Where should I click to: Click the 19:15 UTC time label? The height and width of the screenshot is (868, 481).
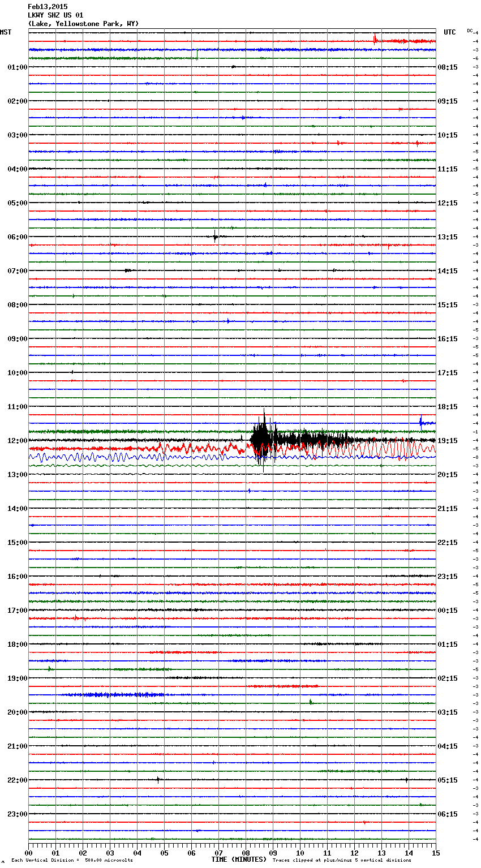[x=448, y=441]
